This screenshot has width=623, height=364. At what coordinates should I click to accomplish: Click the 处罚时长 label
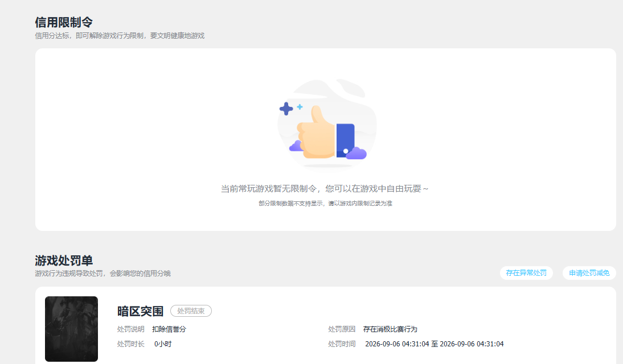coord(131,344)
